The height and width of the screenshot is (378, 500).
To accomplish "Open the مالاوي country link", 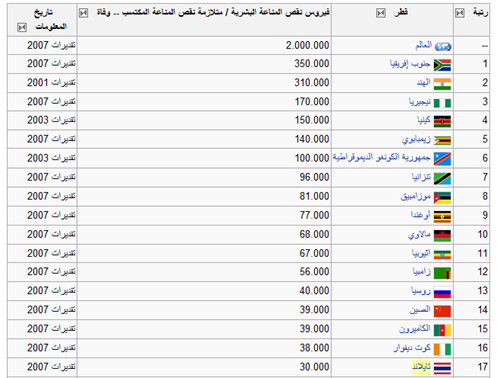I will [x=419, y=235].
